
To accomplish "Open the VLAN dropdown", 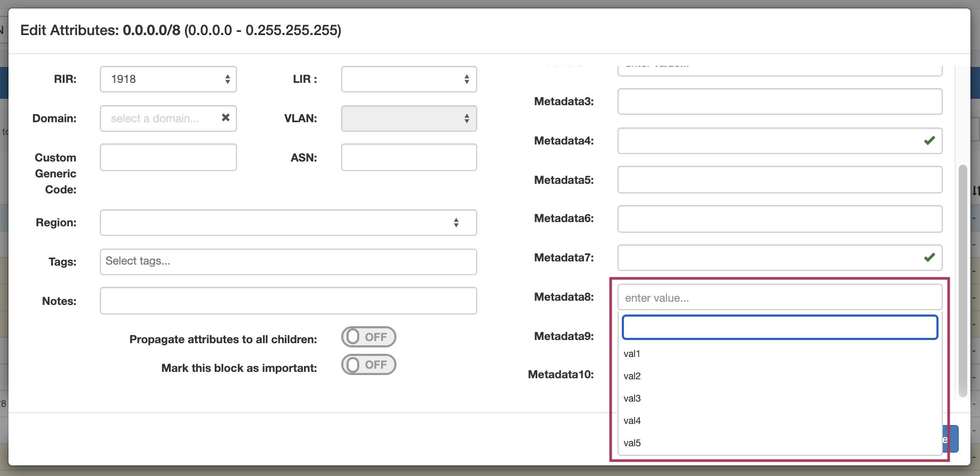I will (409, 118).
